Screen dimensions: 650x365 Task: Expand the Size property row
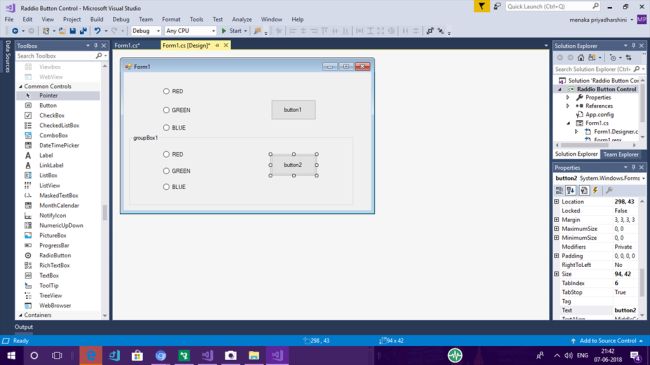556,274
